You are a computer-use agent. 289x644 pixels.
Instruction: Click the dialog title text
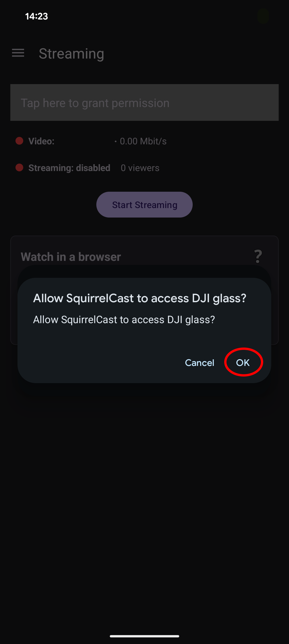[x=140, y=298]
